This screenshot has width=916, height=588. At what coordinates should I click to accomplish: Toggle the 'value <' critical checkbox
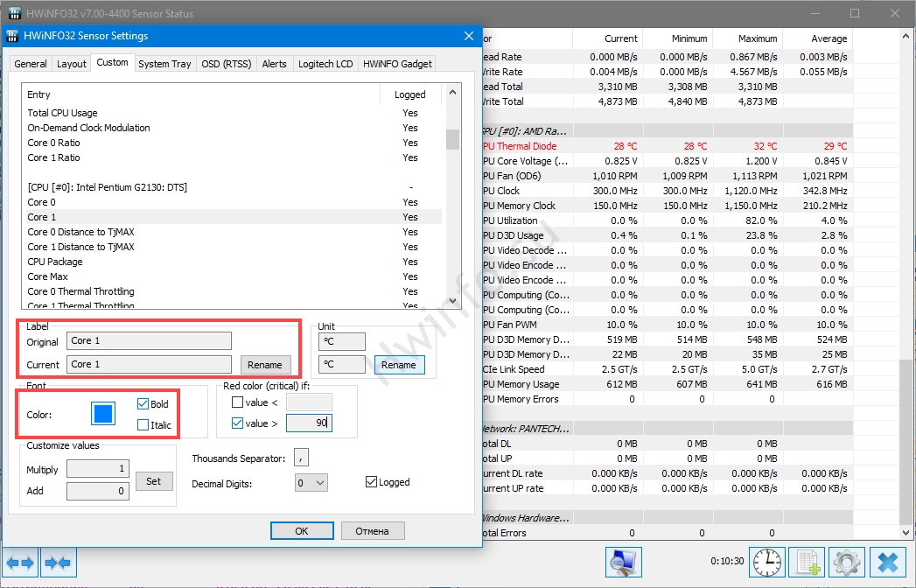point(237,402)
